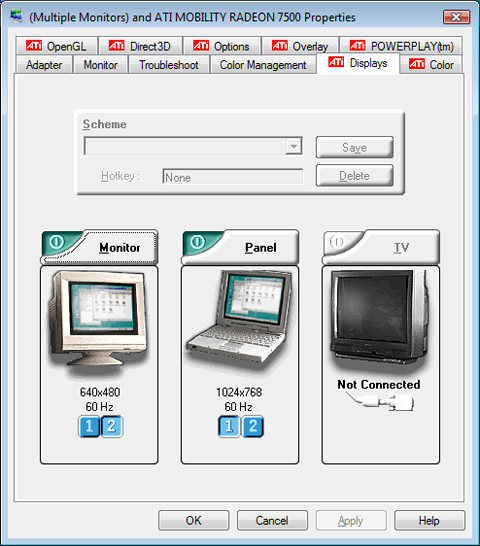Image resolution: width=480 pixels, height=546 pixels.
Task: Click primary button 1 under Monitor
Action: coord(89,426)
